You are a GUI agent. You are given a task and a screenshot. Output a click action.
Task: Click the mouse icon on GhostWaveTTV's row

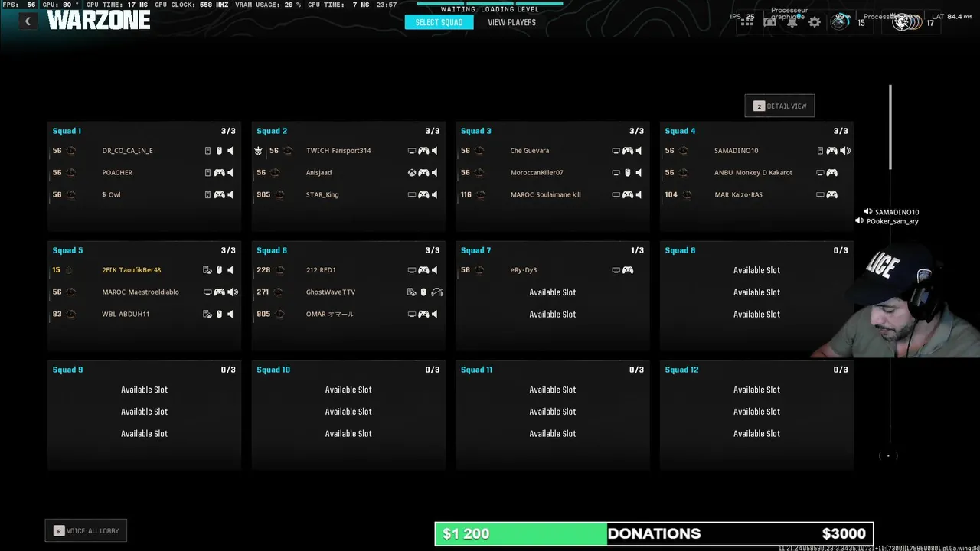pyautogui.click(x=423, y=292)
